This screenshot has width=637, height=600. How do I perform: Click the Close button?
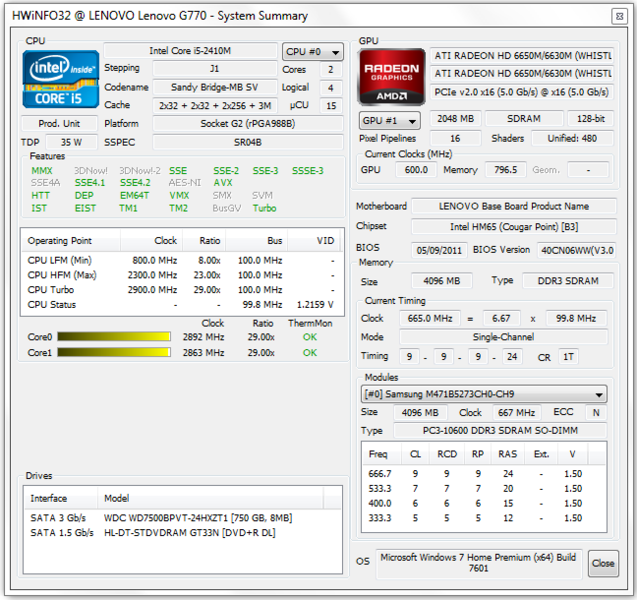pyautogui.click(x=603, y=563)
